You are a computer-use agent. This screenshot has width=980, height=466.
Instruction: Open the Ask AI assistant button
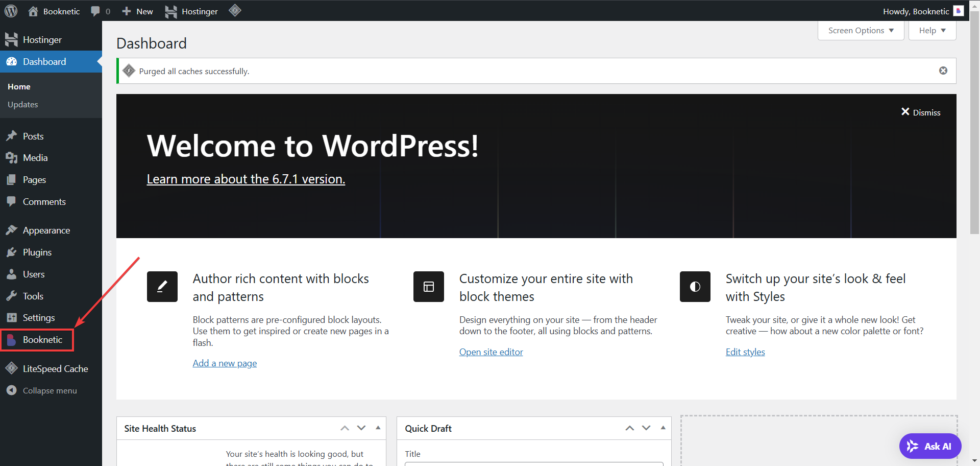pos(930,446)
